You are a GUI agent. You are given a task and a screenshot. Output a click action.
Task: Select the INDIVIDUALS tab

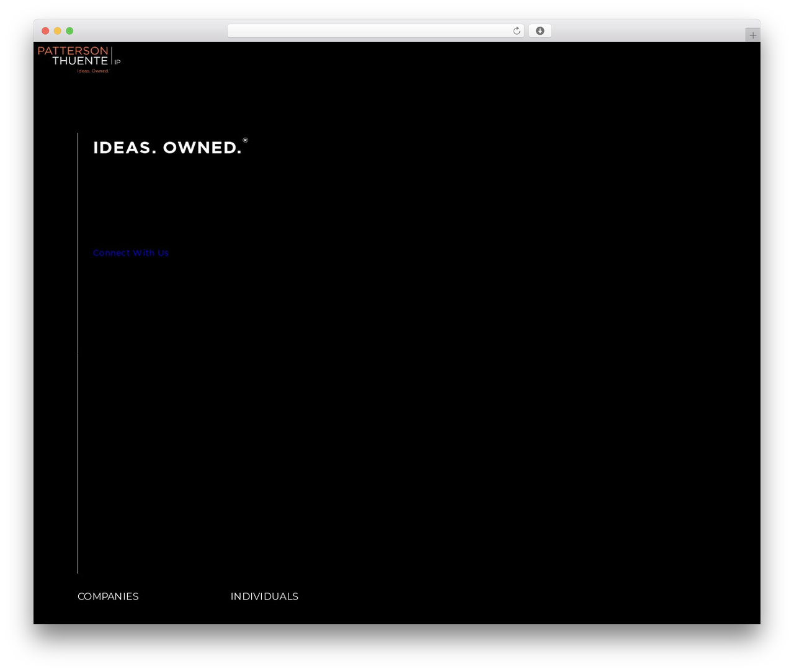(264, 596)
